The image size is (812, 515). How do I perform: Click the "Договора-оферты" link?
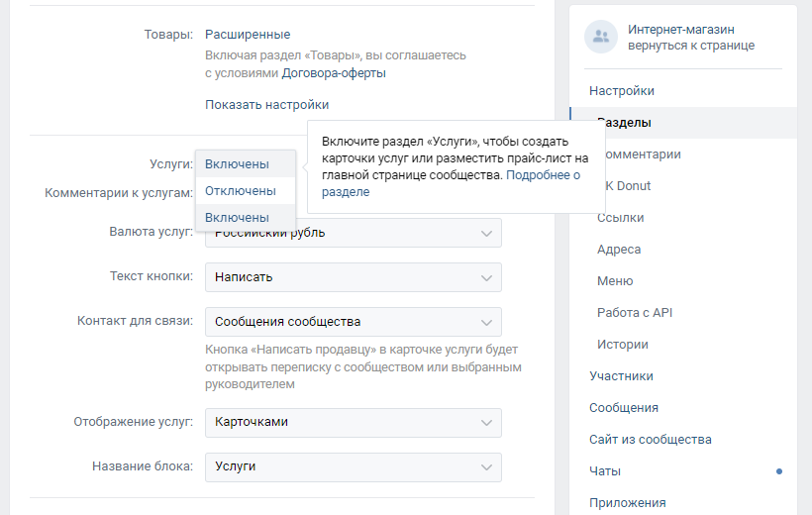pyautogui.click(x=334, y=72)
